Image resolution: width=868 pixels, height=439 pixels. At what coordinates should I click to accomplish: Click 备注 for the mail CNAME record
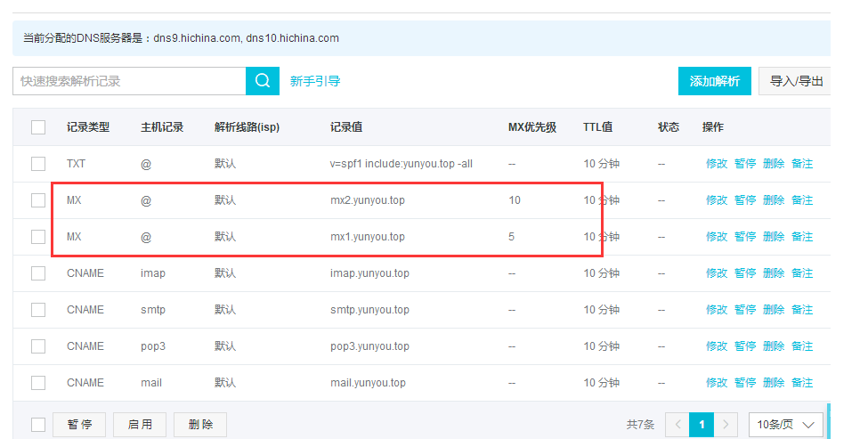[x=802, y=383]
